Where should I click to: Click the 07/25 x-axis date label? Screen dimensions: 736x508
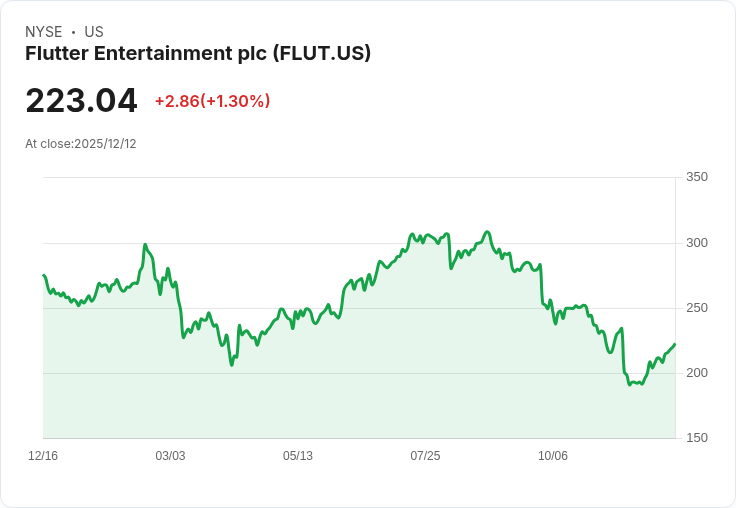[x=425, y=456]
